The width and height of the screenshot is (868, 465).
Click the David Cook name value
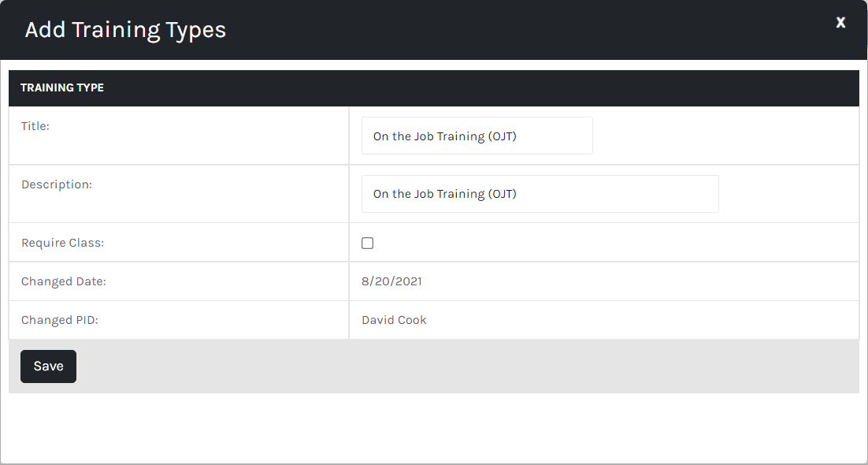click(394, 320)
